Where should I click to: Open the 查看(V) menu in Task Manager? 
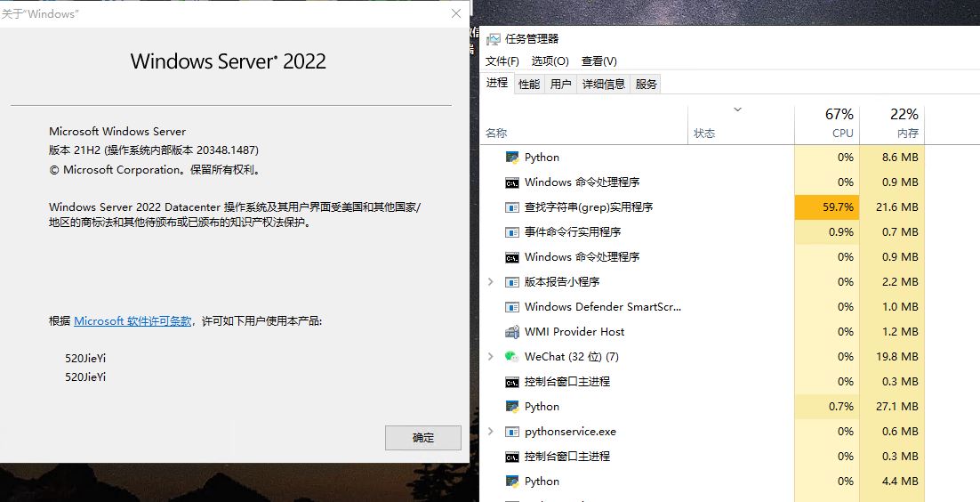point(598,61)
